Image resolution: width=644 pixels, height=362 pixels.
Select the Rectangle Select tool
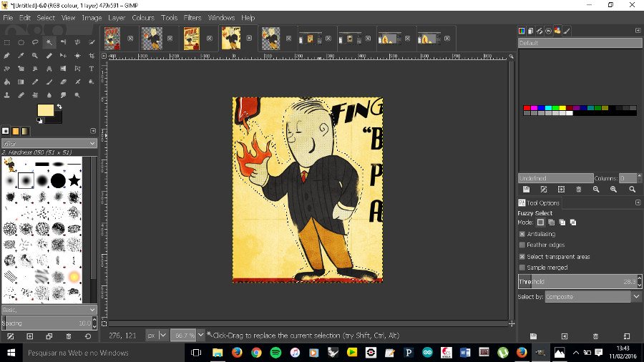7,42
